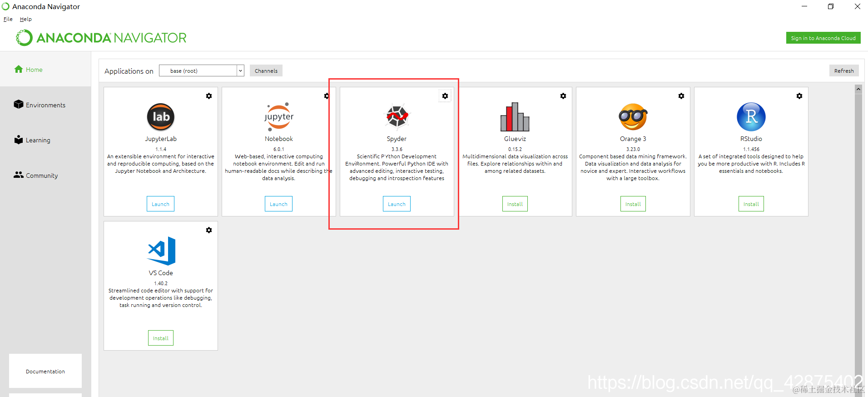This screenshot has width=868, height=397.
Task: Click the JupyterLab version 1.1.4 text
Action: click(x=161, y=149)
